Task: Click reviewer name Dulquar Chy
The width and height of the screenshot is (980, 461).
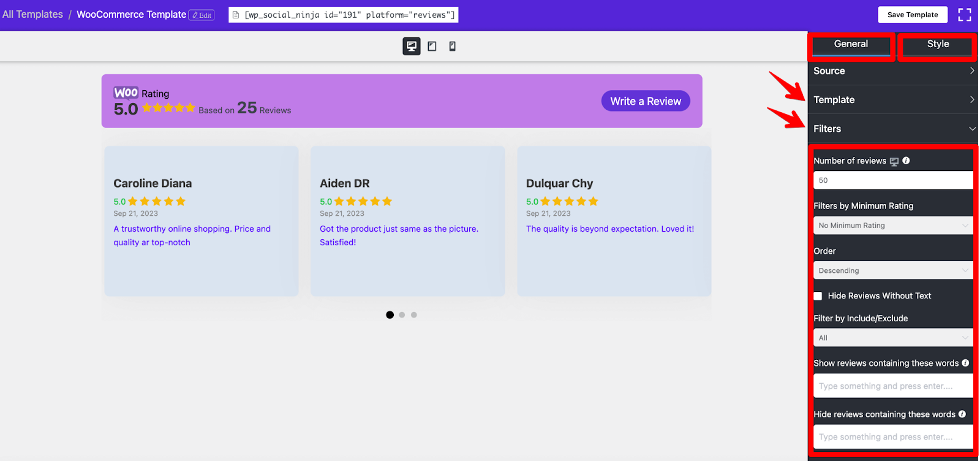Action: (x=560, y=183)
